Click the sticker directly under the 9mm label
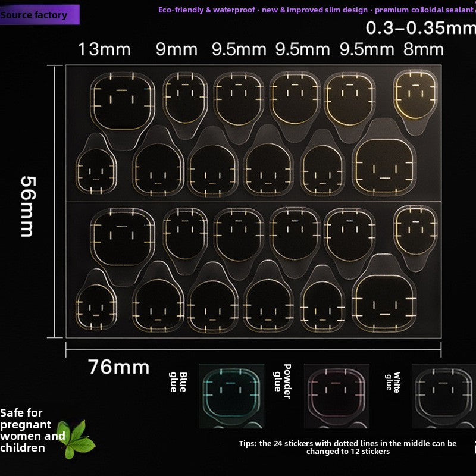476x476 pixels. 184,97
